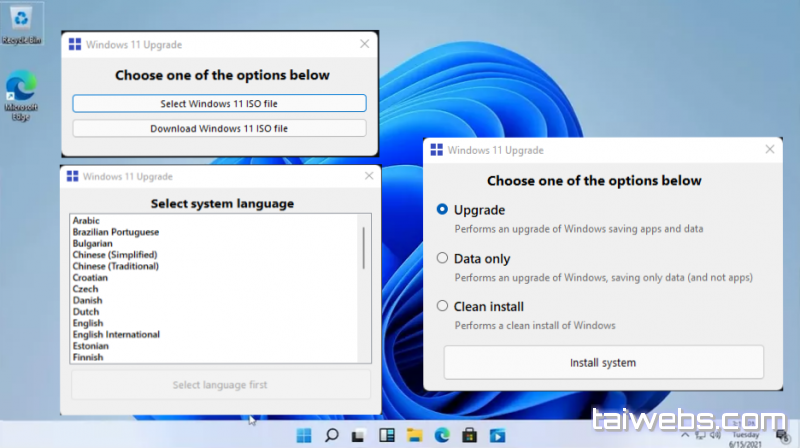Click the language list vertical scrollbar
The width and height of the screenshot is (800, 448).
coord(363,248)
